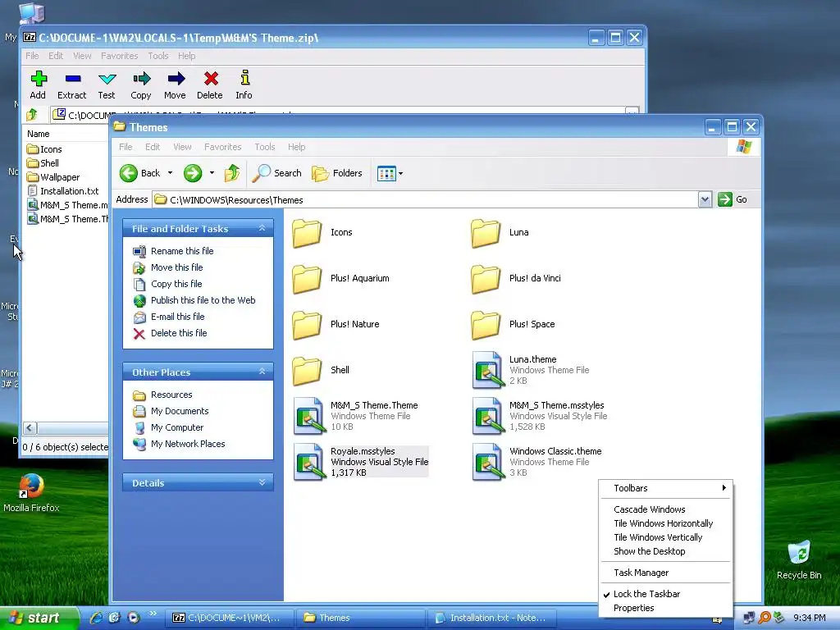
Task: Click the Test icon in 7-Zip
Action: click(x=107, y=80)
